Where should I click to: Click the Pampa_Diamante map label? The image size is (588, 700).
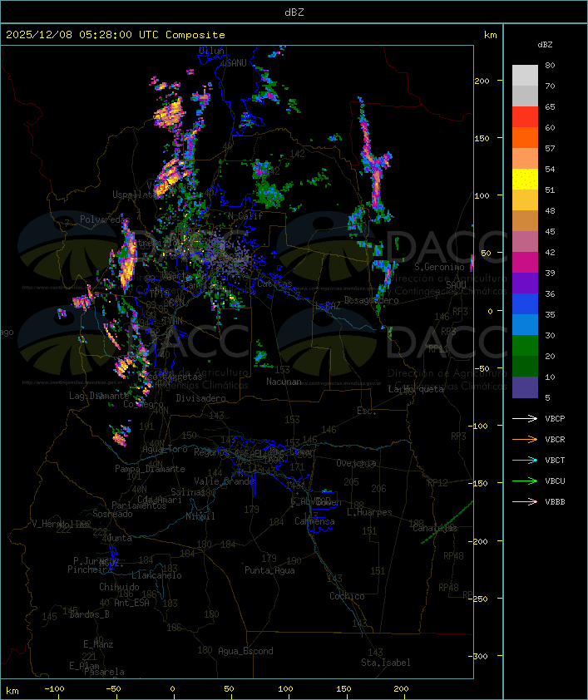click(150, 469)
